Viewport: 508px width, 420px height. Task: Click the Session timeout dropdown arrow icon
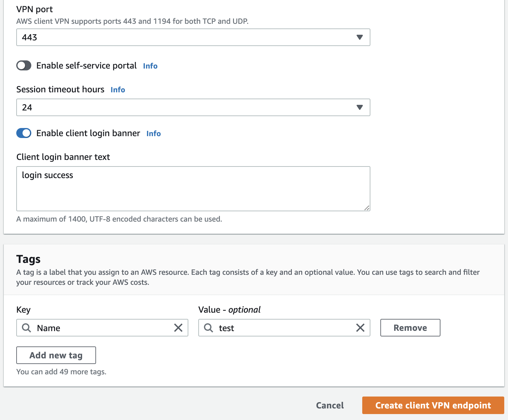pyautogui.click(x=360, y=107)
